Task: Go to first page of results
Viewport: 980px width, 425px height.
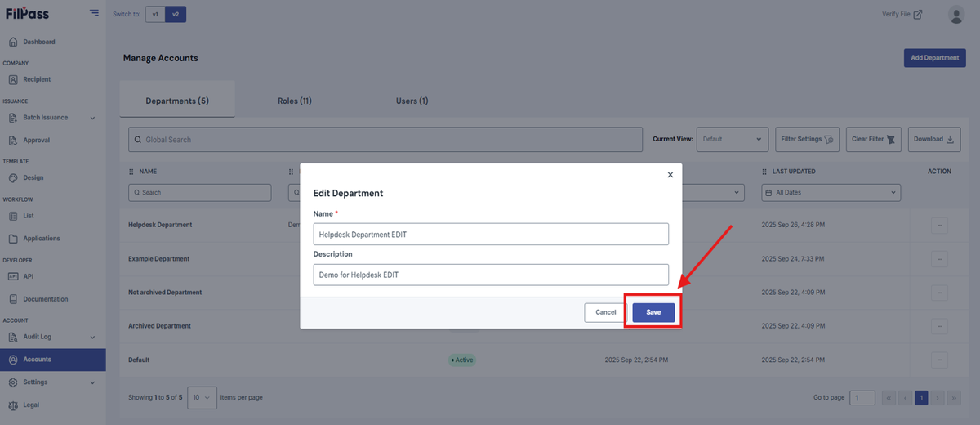Action: pos(889,397)
